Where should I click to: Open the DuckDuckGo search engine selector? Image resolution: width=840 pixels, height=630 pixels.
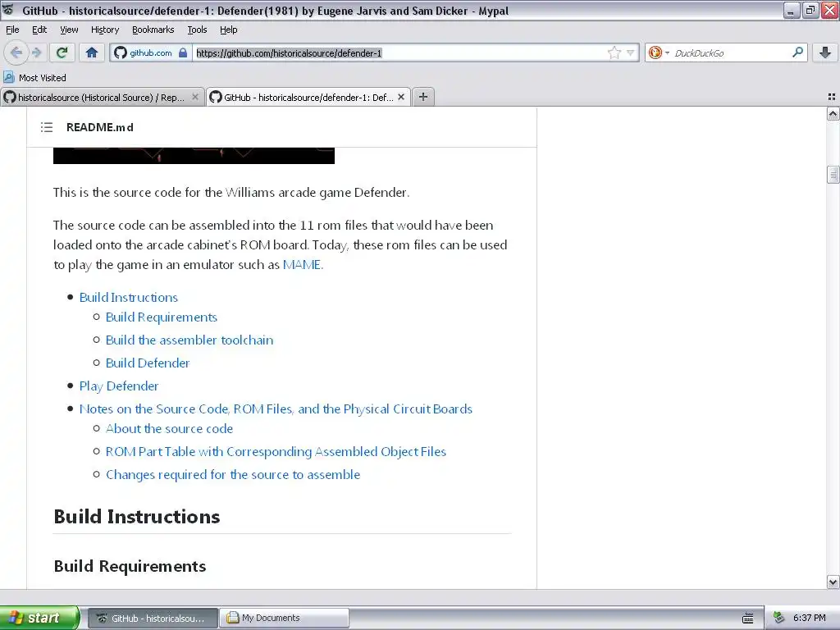tap(659, 52)
